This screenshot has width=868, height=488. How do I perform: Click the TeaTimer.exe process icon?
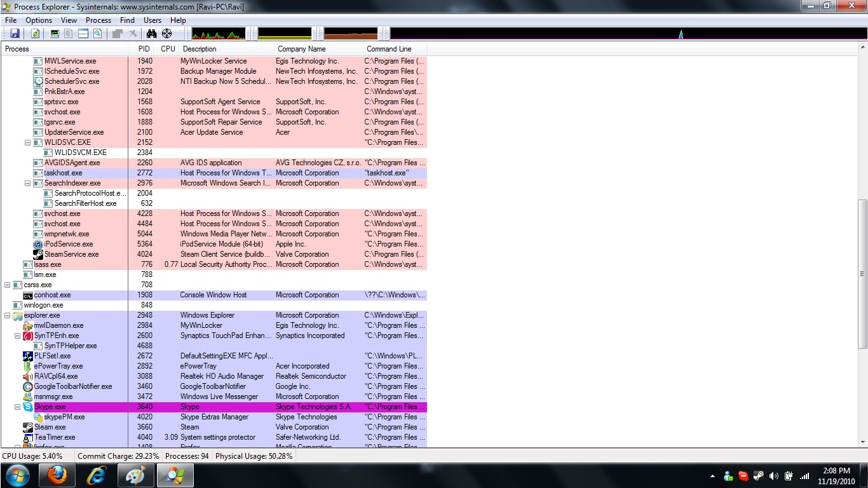[x=28, y=437]
